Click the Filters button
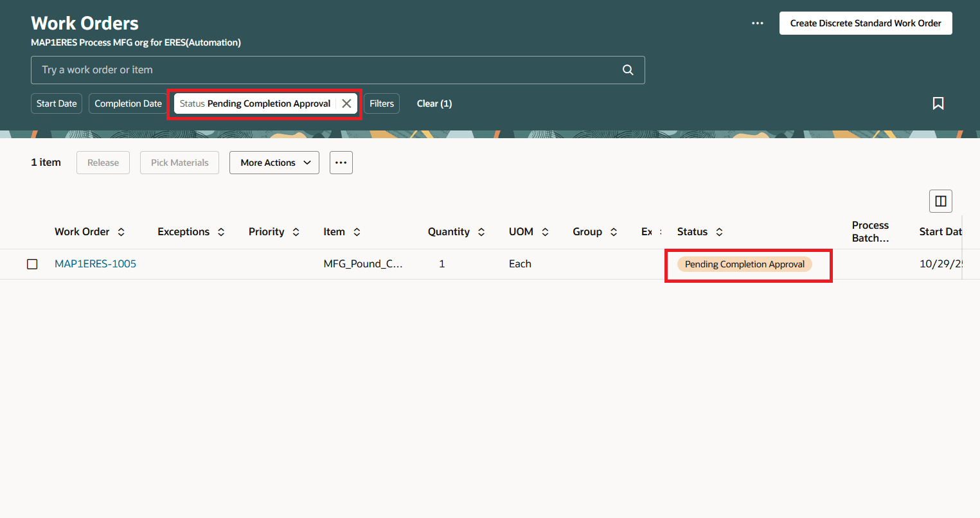The height and width of the screenshot is (518, 980). [382, 103]
